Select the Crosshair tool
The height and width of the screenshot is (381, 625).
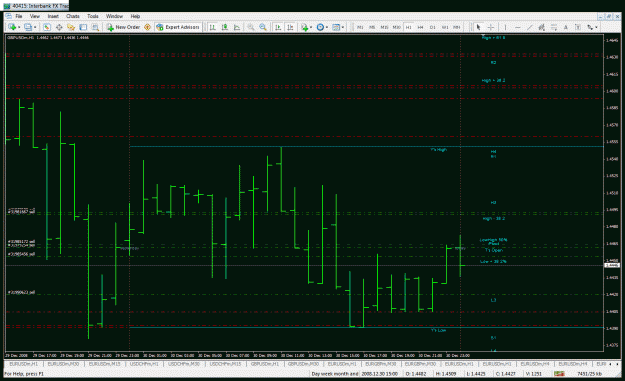[491, 27]
